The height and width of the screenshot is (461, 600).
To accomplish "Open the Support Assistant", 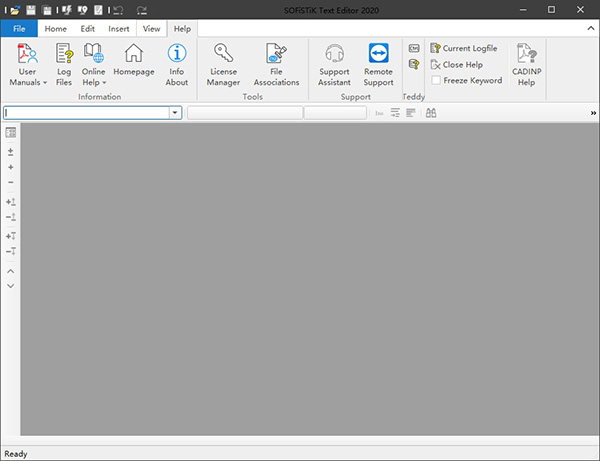I will (x=335, y=64).
